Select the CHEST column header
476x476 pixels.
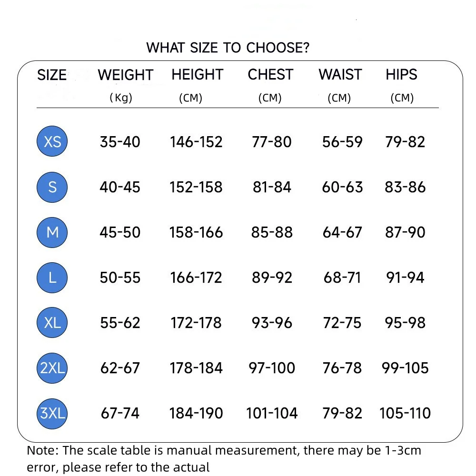tap(270, 74)
